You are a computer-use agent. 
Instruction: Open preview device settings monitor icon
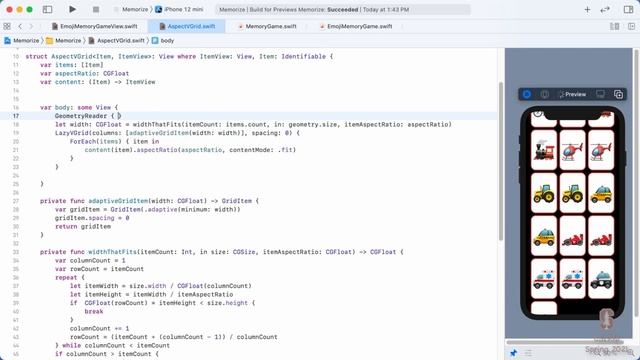click(600, 94)
